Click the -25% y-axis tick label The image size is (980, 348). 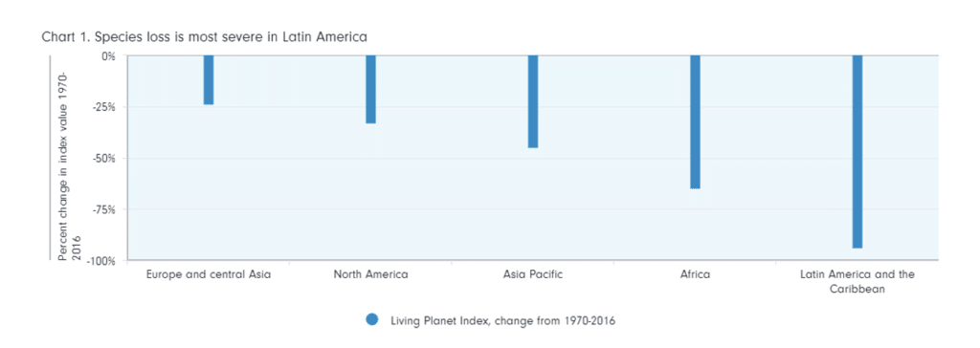point(105,107)
